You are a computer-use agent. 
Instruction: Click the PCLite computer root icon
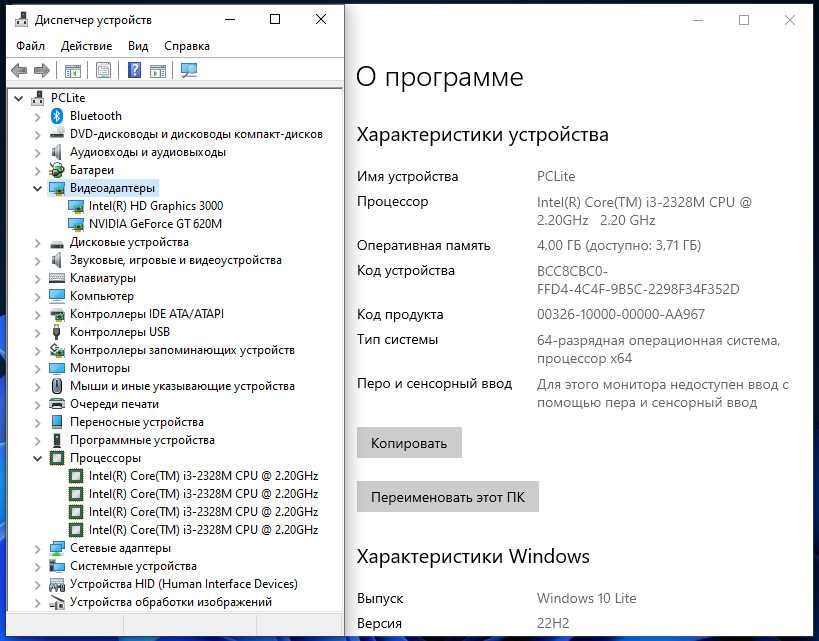coord(38,98)
